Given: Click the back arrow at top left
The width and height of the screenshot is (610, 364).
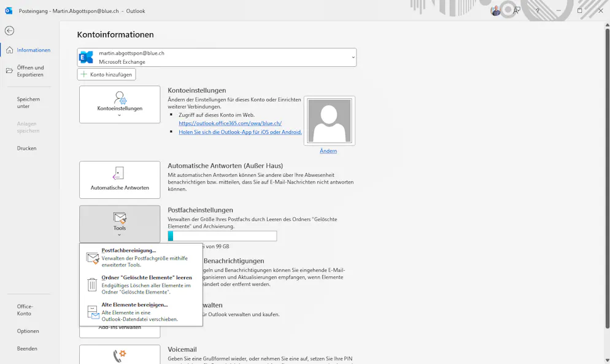Looking at the screenshot, I should click(x=9, y=29).
